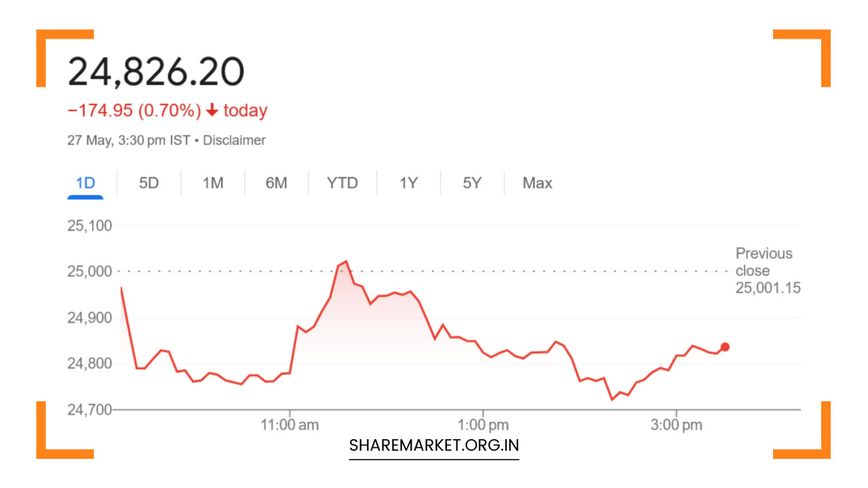Click the −174.95 (0.70%) change text

click(x=134, y=110)
